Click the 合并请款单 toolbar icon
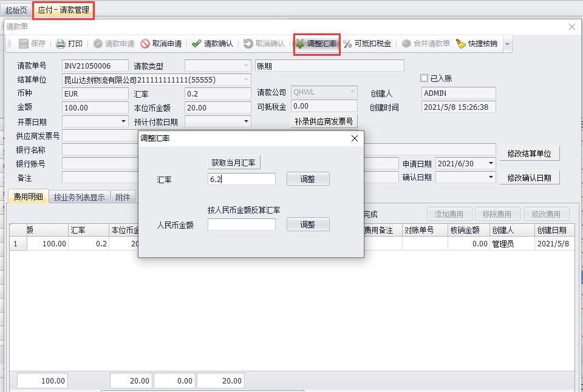 pyautogui.click(x=406, y=44)
